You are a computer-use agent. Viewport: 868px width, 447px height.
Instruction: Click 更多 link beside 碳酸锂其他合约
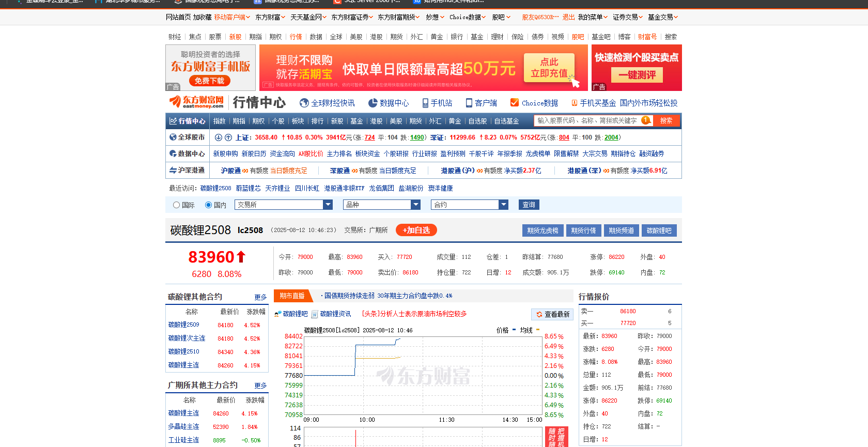coord(260,297)
